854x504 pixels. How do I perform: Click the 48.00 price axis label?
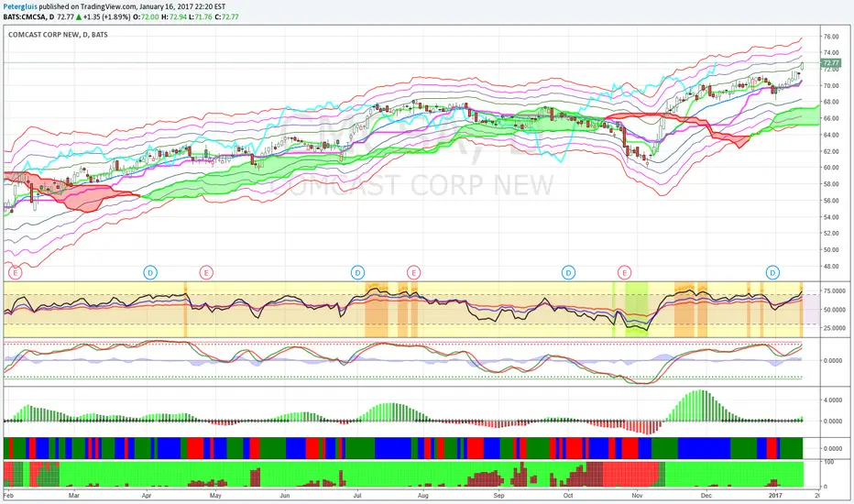click(831, 267)
